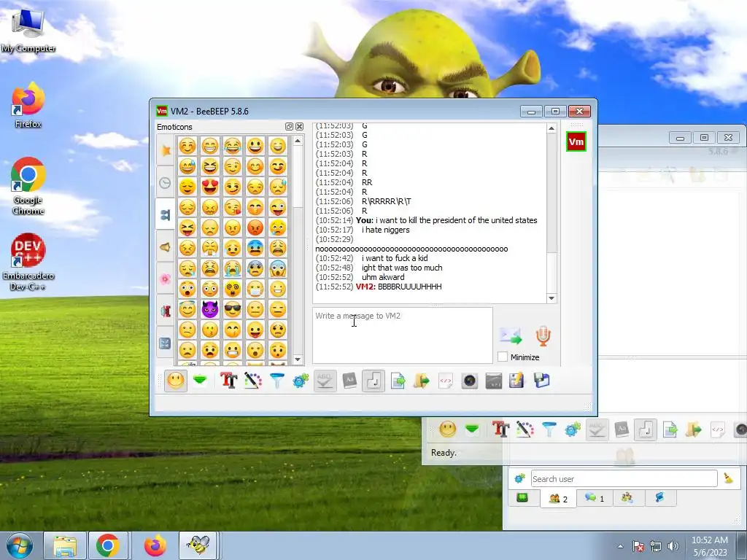
Task: Insert the red angry face emoticon
Action: 255,227
